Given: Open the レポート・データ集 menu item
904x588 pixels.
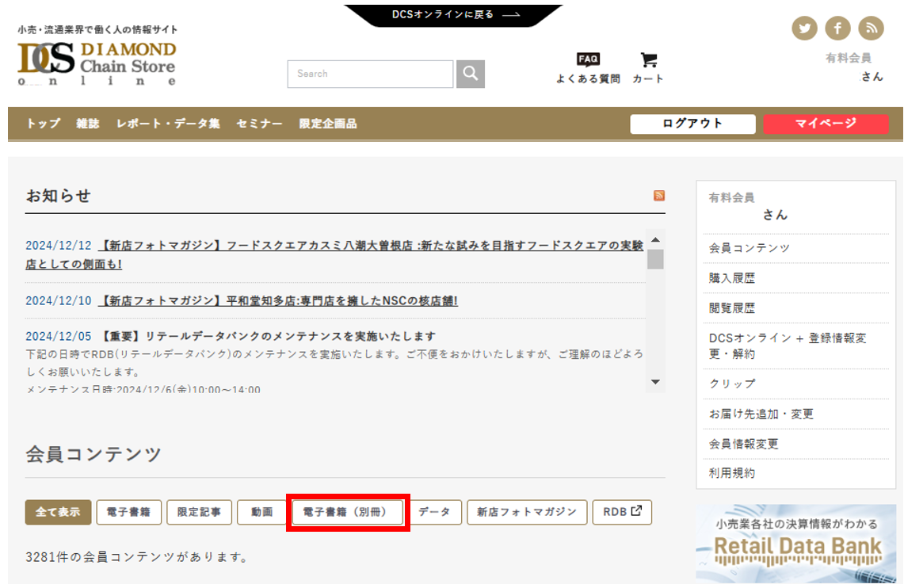Looking at the screenshot, I should click(x=168, y=124).
